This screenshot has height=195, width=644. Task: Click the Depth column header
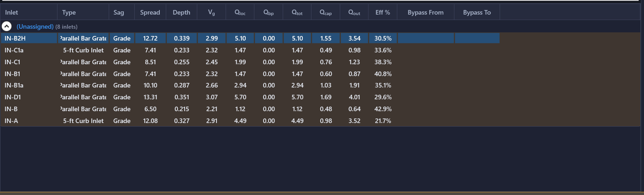[x=181, y=12]
